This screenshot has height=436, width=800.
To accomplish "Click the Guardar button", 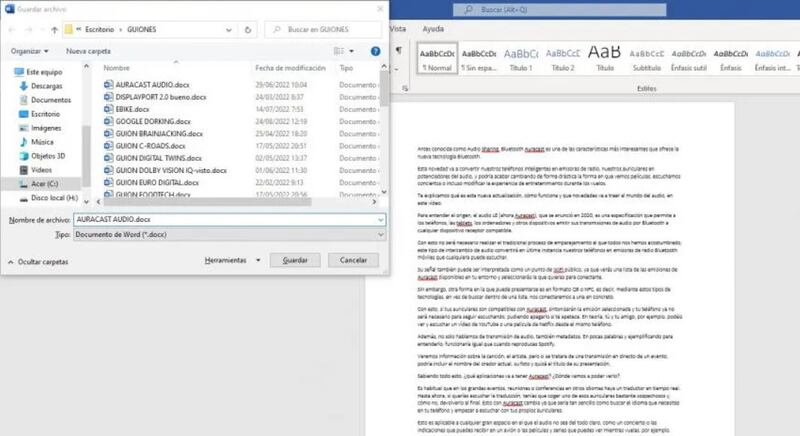I will pyautogui.click(x=294, y=259).
